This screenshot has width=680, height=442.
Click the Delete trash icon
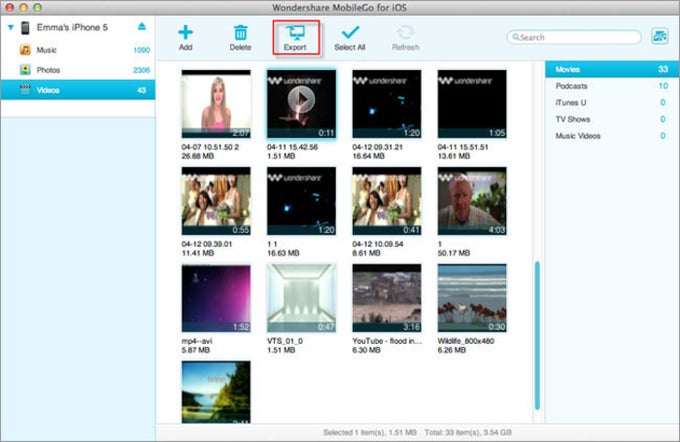coord(240,33)
